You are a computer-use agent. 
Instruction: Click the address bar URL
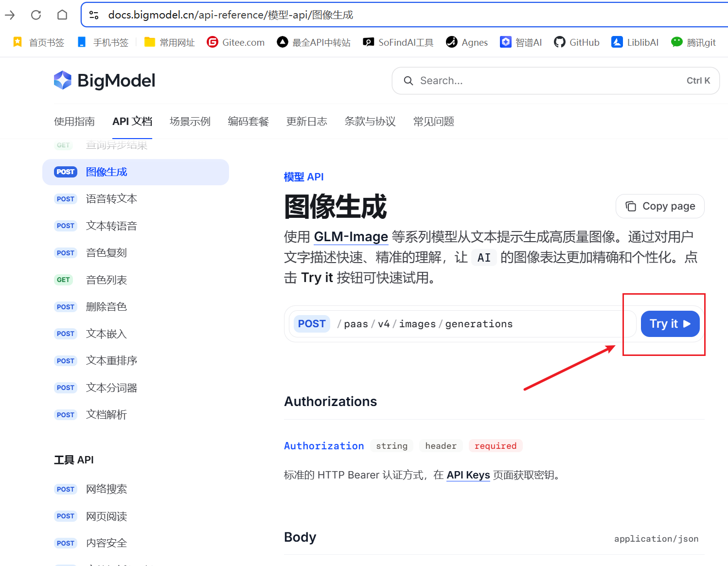[x=231, y=15]
